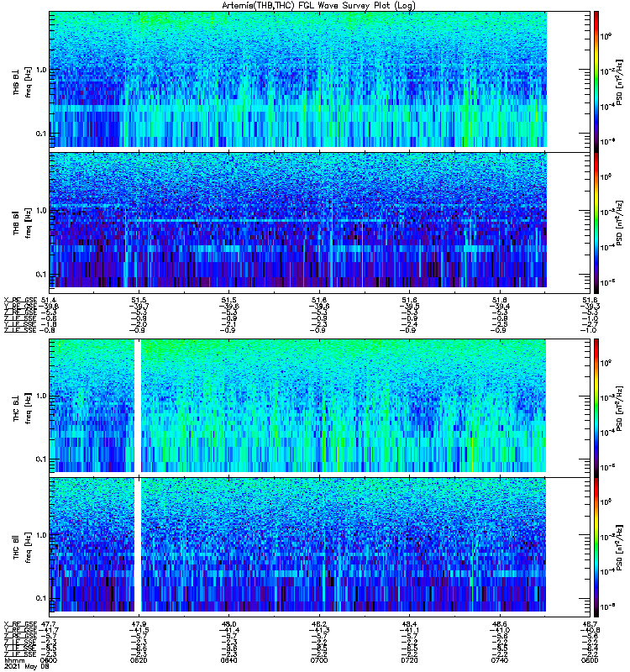Click the 'THB B⊥' y-axis label of the first panel
Screen dimensions: 630x672
click(x=16, y=82)
